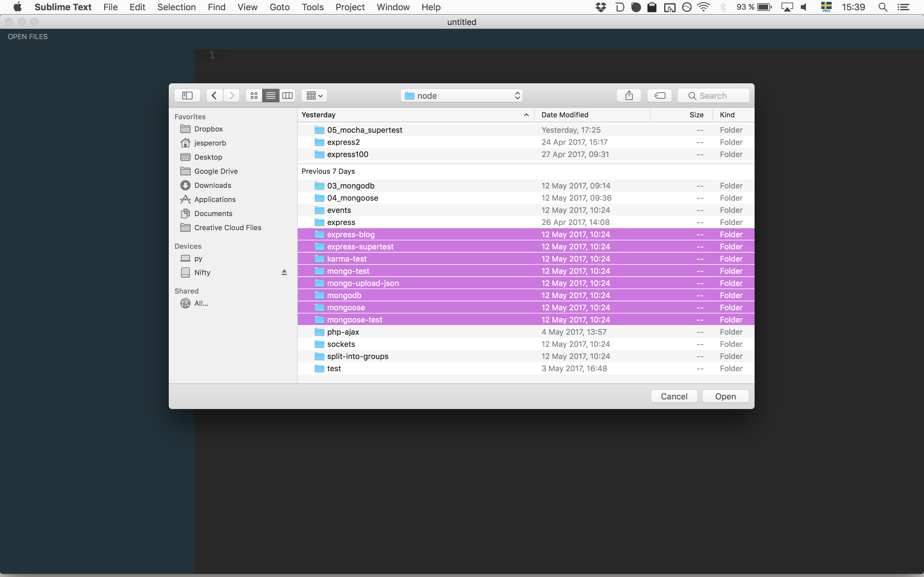The width and height of the screenshot is (924, 577).
Task: Click the Cancel button
Action: [x=674, y=397]
